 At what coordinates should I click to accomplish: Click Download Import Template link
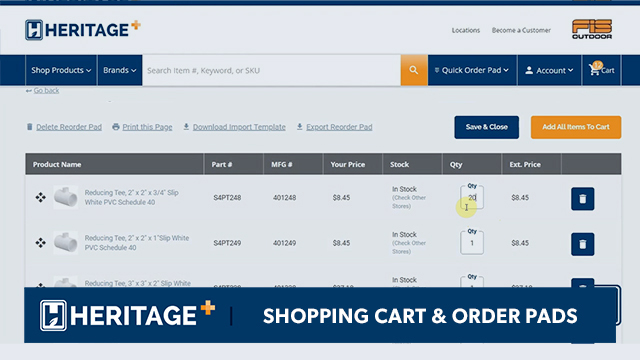[234, 127]
